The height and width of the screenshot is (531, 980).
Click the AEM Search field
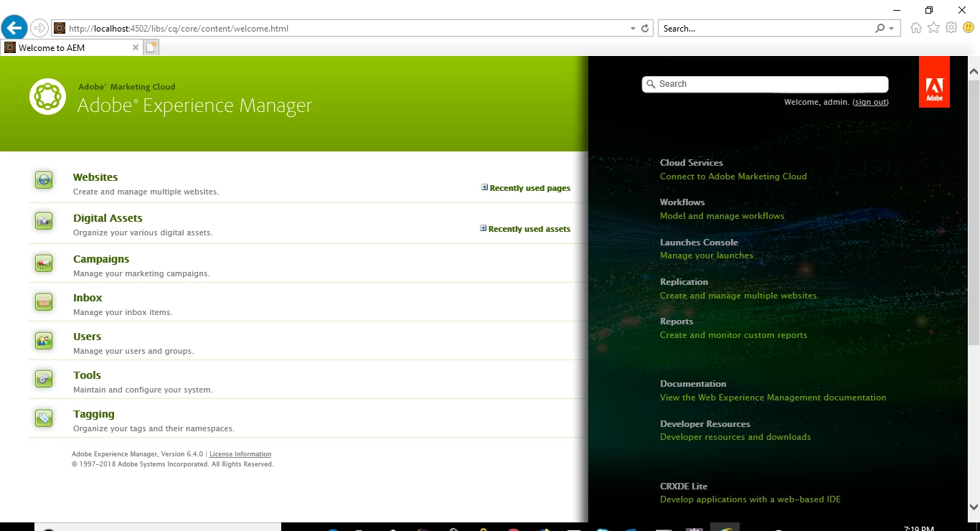pyautogui.click(x=765, y=84)
